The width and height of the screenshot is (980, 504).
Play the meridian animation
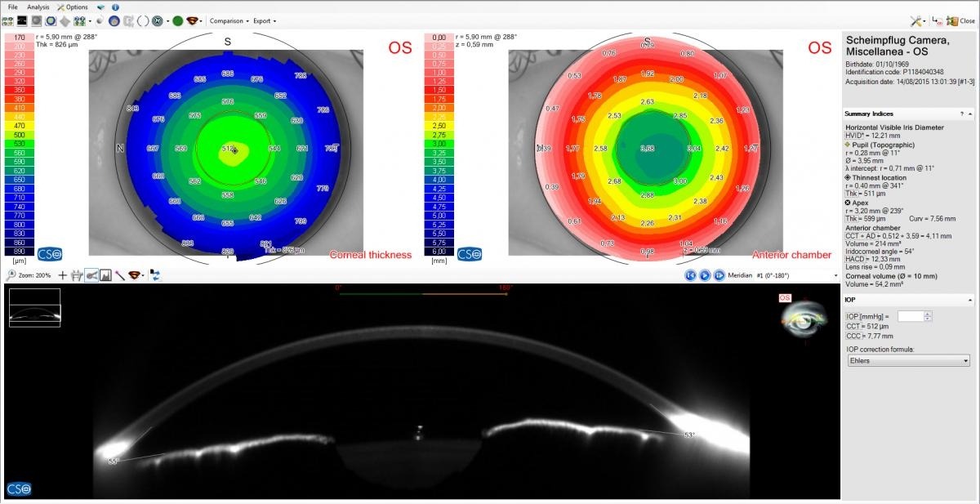tap(705, 276)
